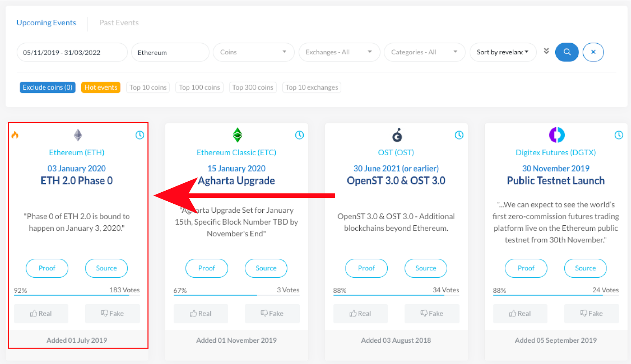The height and width of the screenshot is (364, 631).
Task: Toggle the Top 300 coins filter
Action: click(x=253, y=87)
